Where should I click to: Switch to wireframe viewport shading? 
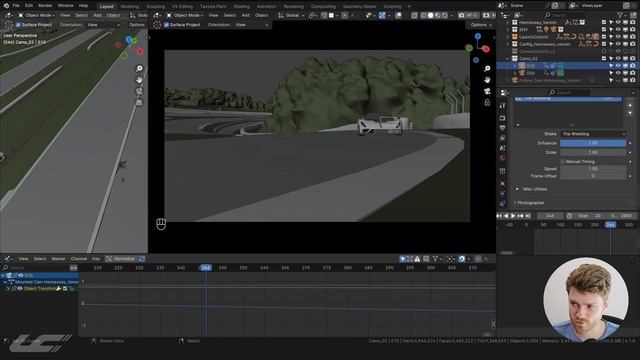423,16
